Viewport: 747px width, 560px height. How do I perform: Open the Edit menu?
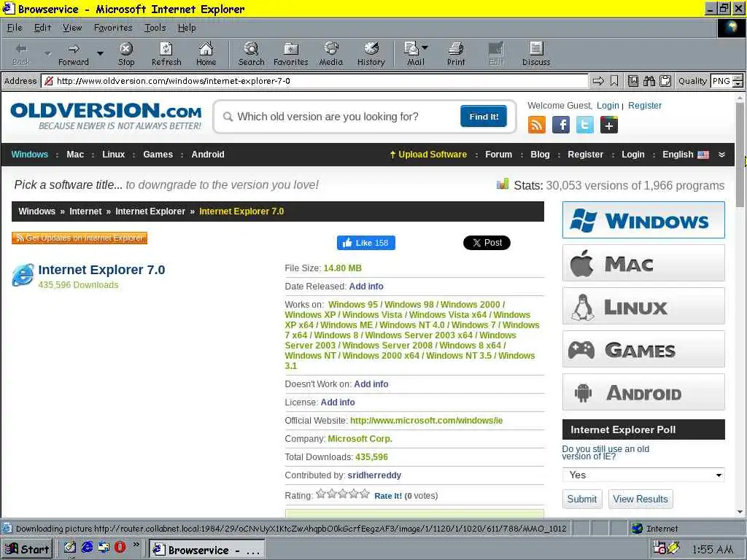pos(42,28)
